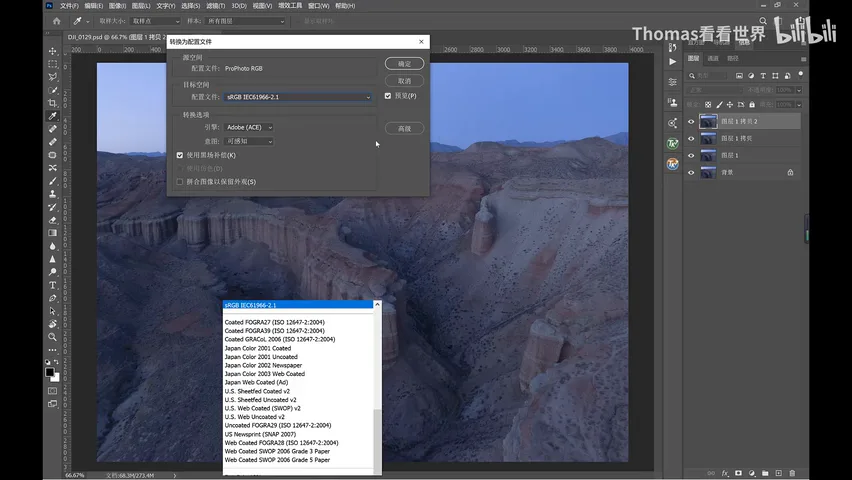Viewport: 852px width, 480px height.
Task: Click the 取消 cancel button
Action: coord(404,81)
